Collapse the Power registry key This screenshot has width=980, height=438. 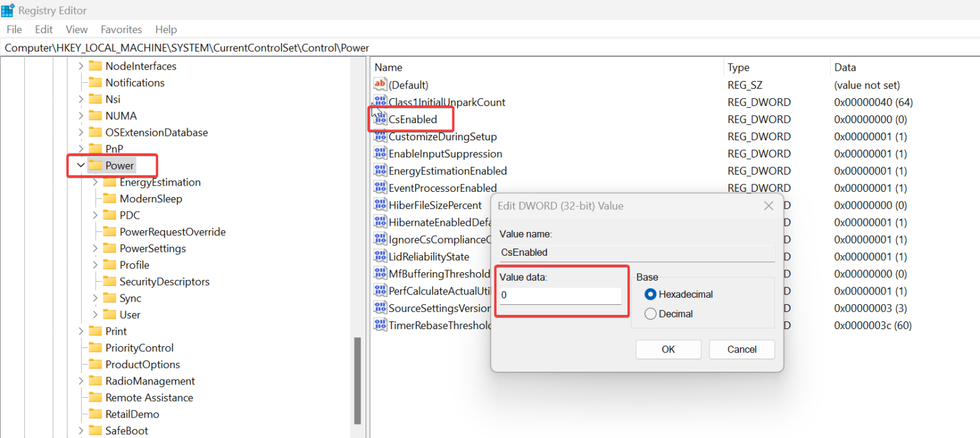click(x=80, y=164)
